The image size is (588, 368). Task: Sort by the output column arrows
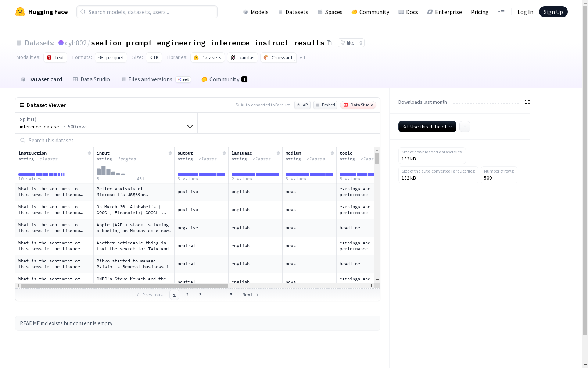[224, 153]
